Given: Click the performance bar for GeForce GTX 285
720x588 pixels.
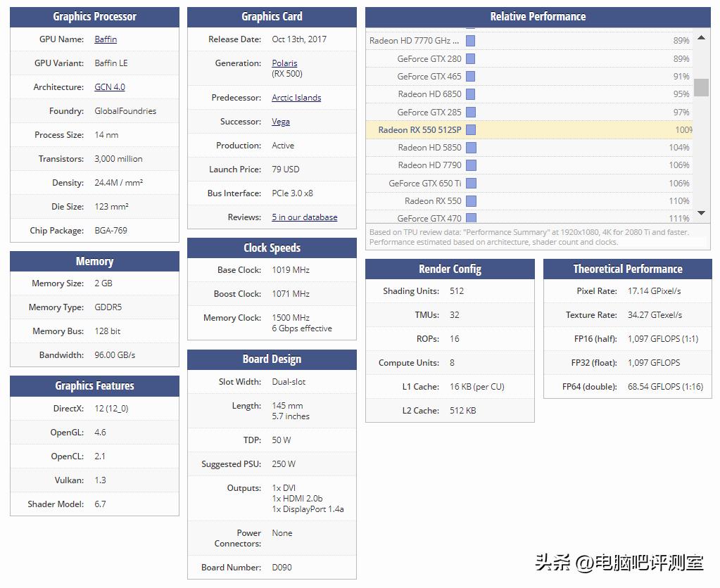Looking at the screenshot, I should tap(471, 113).
